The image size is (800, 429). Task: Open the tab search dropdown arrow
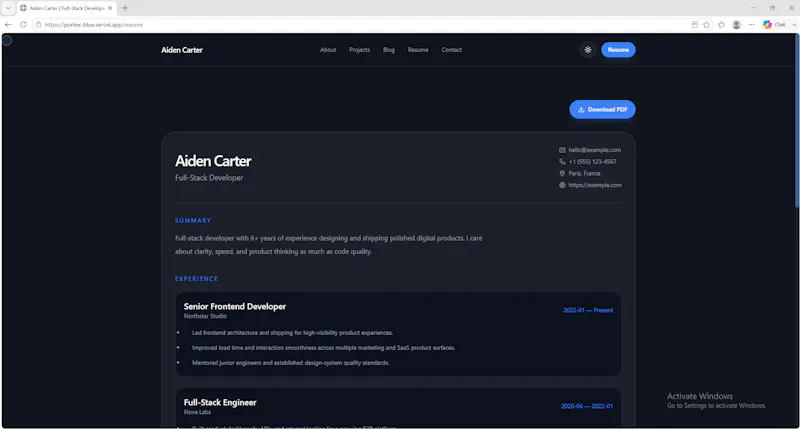pyautogui.click(x=8, y=8)
